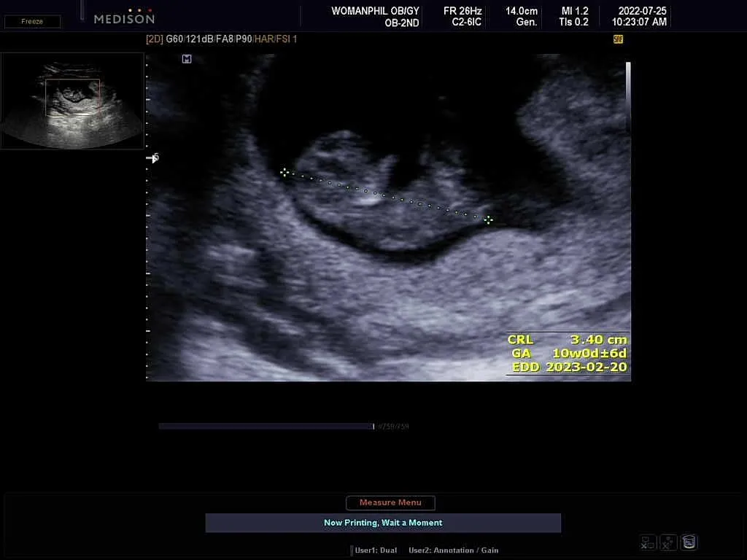Screen dimensions: 747x560
Task: Click the WOMANPHIL OB/GY text
Action: [x=375, y=11]
